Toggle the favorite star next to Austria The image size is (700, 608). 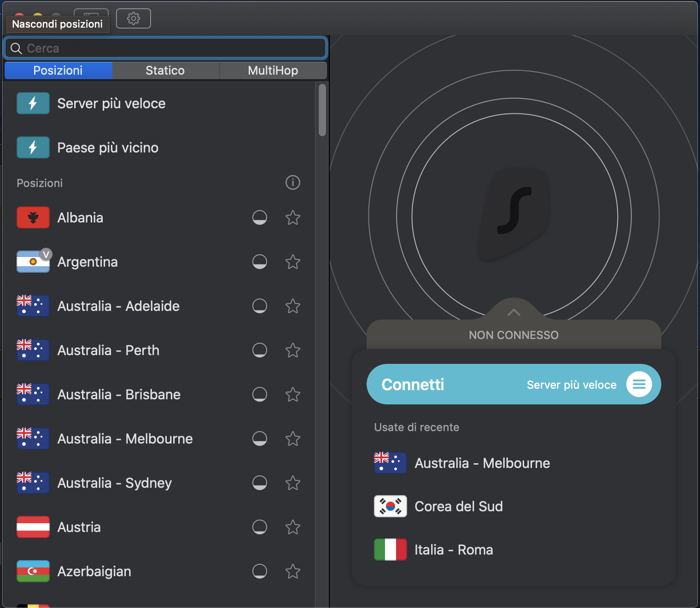tap(293, 527)
